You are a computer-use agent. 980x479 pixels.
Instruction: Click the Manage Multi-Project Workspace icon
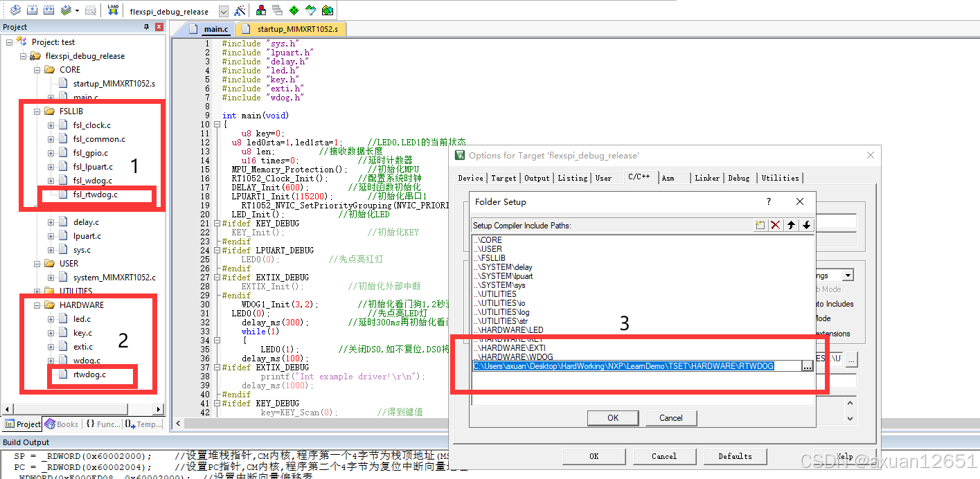277,10
